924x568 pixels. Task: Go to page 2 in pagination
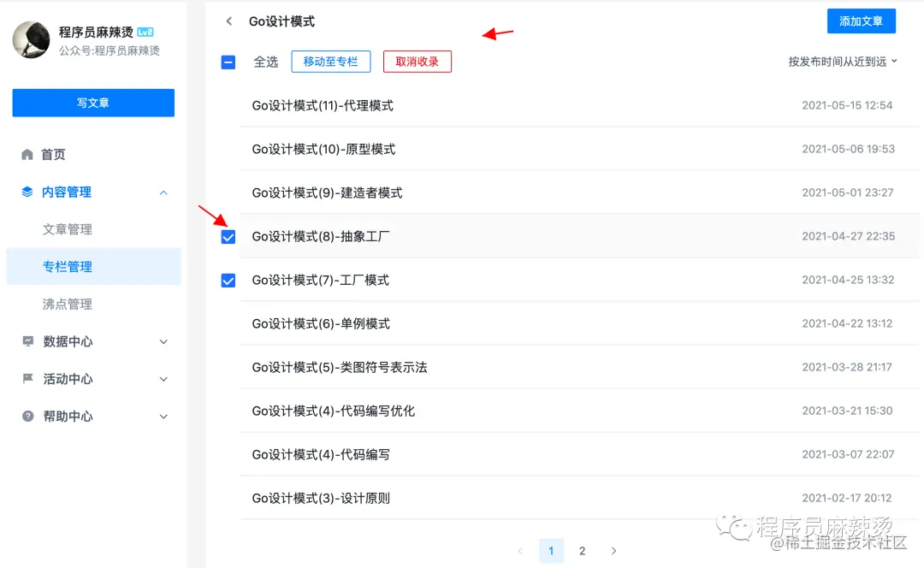tap(583, 551)
